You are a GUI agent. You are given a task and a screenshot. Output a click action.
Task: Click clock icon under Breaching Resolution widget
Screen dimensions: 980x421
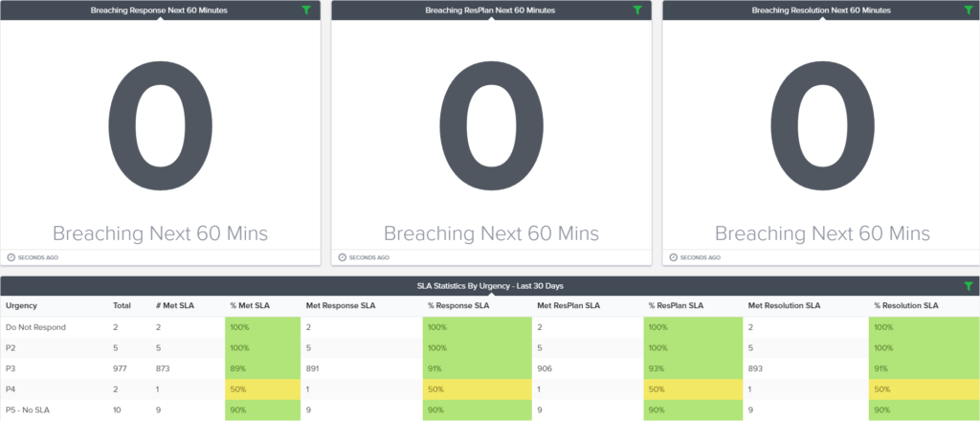pyautogui.click(x=673, y=257)
